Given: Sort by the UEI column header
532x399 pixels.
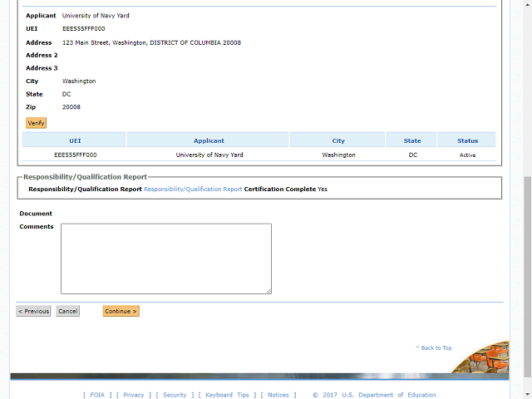Looking at the screenshot, I should (x=75, y=140).
